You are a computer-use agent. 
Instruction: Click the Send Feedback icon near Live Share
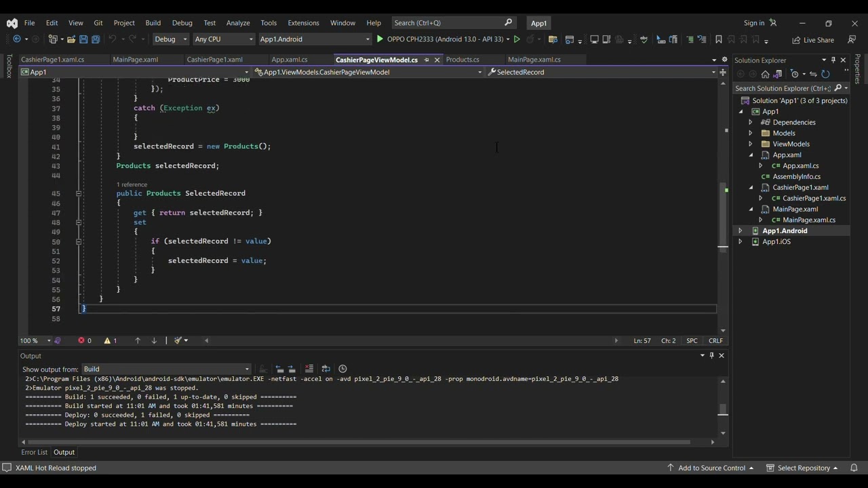click(x=852, y=40)
